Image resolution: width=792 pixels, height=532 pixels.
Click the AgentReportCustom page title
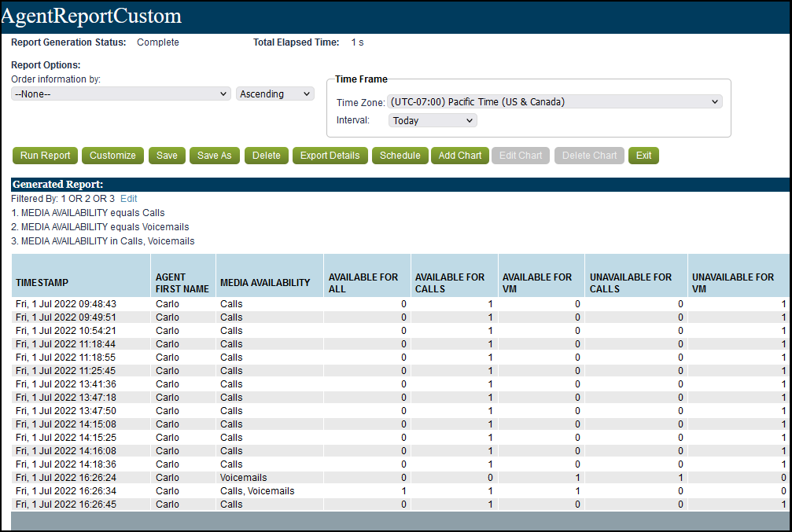point(91,16)
